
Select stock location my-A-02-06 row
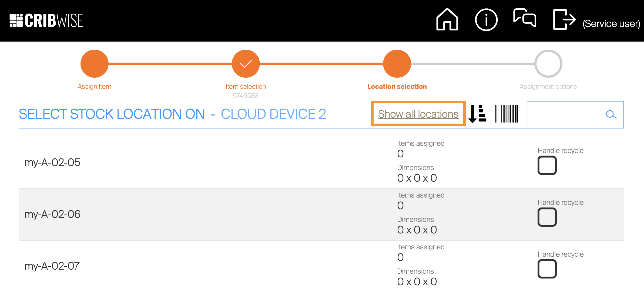tap(52, 214)
